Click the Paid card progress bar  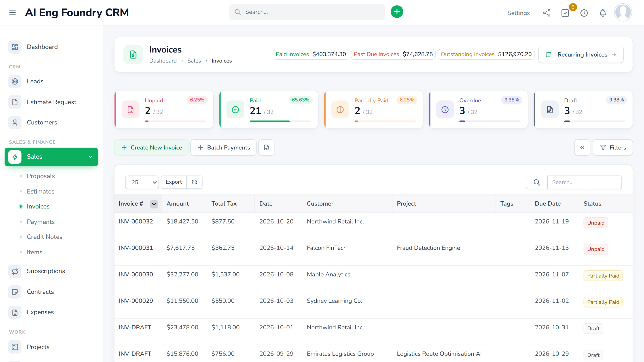point(280,121)
